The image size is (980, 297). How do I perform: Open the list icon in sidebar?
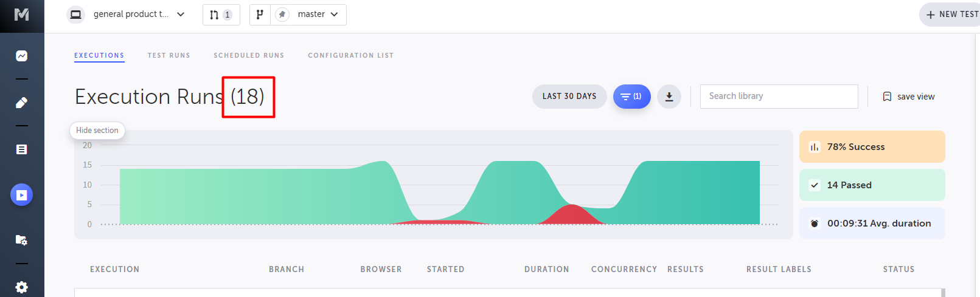click(x=21, y=149)
